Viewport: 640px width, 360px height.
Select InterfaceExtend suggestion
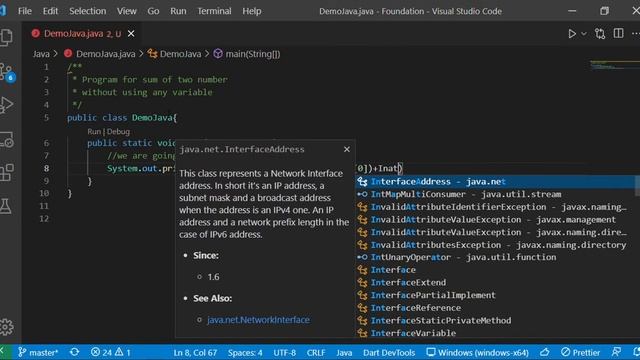tap(496, 282)
